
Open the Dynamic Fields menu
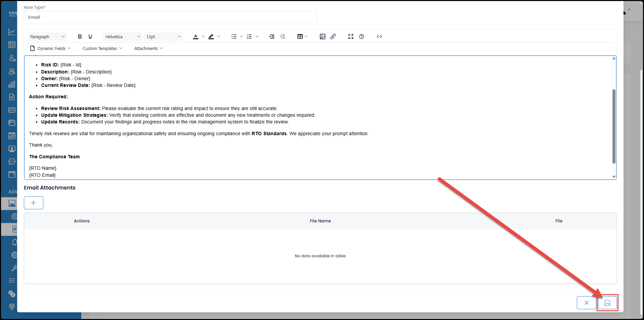pos(50,48)
